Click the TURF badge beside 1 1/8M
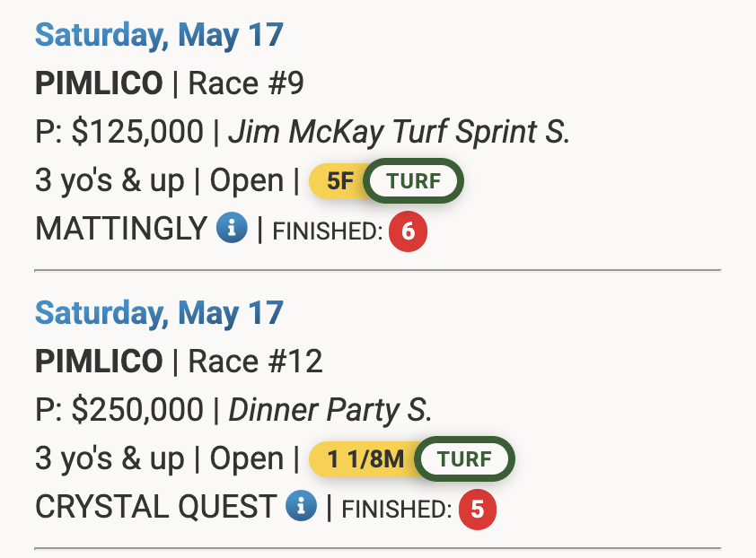756x558 pixels. [x=464, y=459]
